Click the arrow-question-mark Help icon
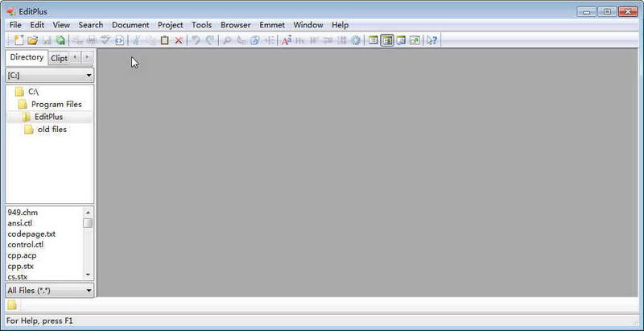 [x=431, y=40]
